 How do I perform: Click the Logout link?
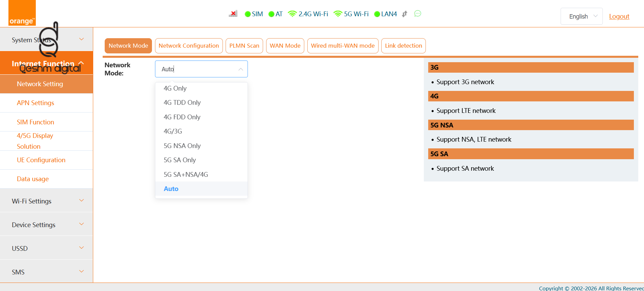pyautogui.click(x=619, y=16)
